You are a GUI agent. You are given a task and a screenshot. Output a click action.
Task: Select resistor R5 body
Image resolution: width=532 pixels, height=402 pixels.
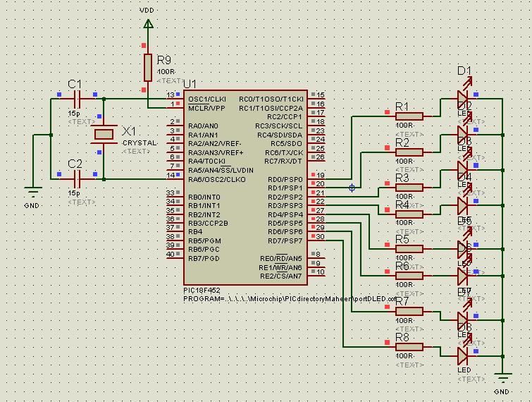click(x=409, y=249)
